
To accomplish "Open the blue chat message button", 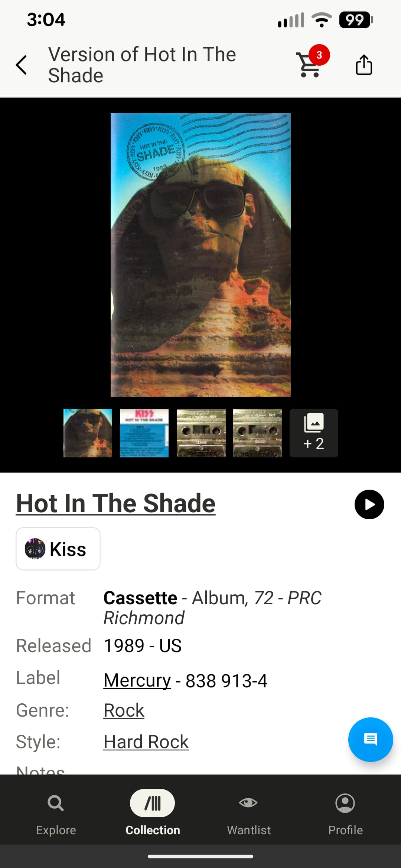I will tap(370, 740).
